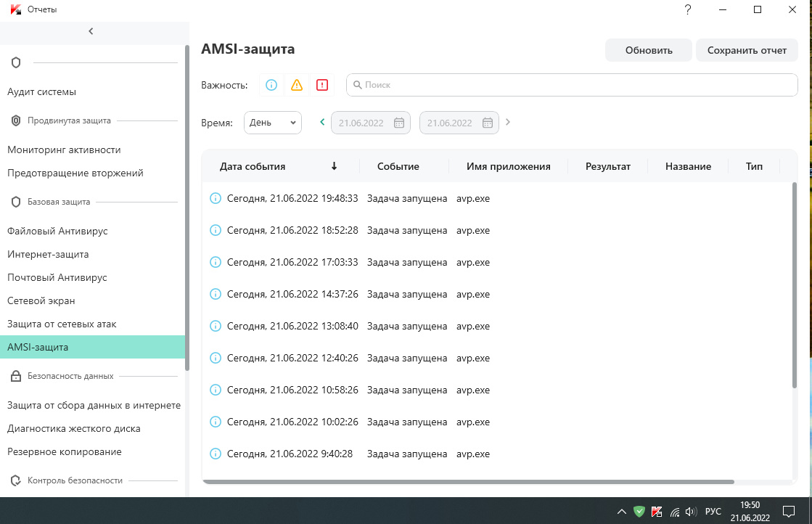Open the volume speaker tray icon
The width and height of the screenshot is (812, 524).
click(691, 512)
